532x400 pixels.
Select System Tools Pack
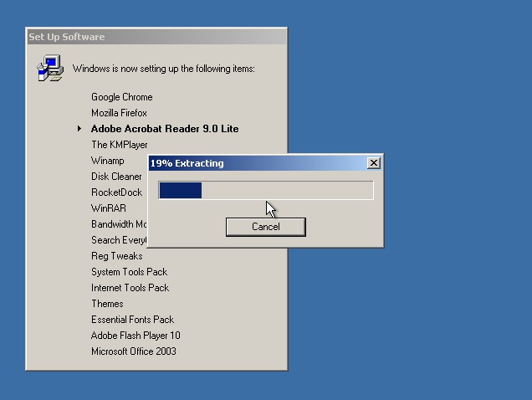pyautogui.click(x=130, y=272)
